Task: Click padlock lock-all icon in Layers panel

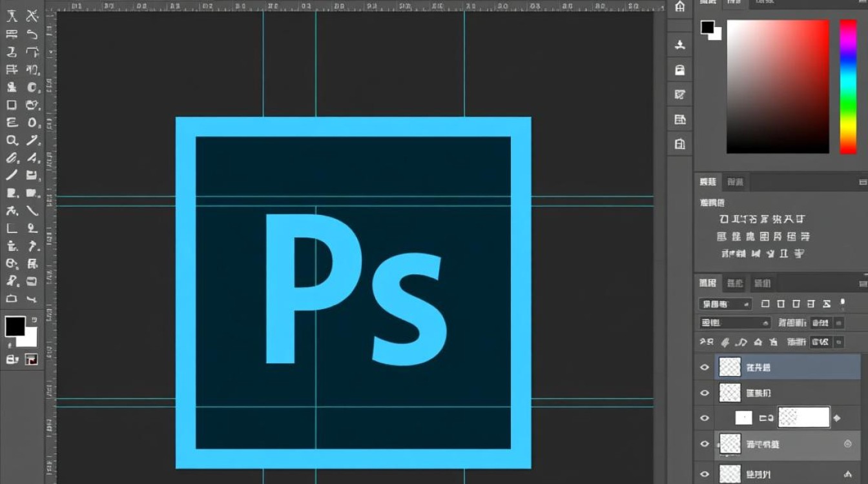Action: [x=774, y=342]
